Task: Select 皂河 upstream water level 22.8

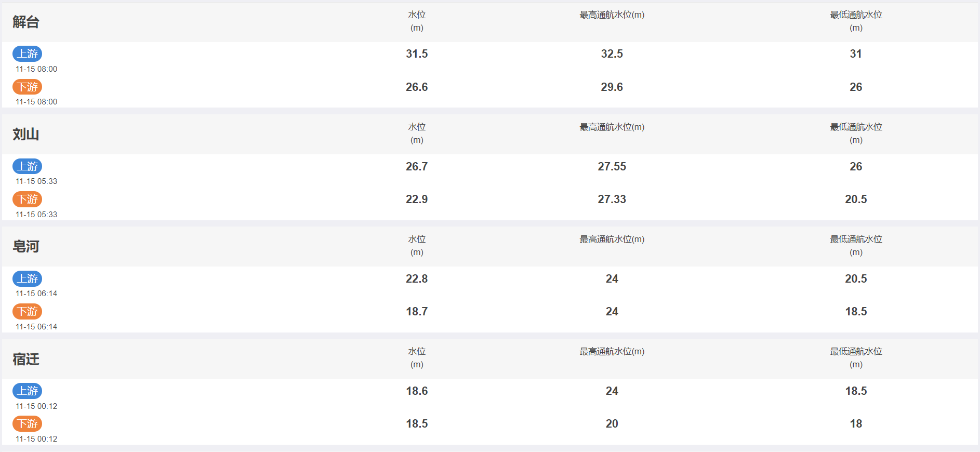Action: tap(417, 278)
